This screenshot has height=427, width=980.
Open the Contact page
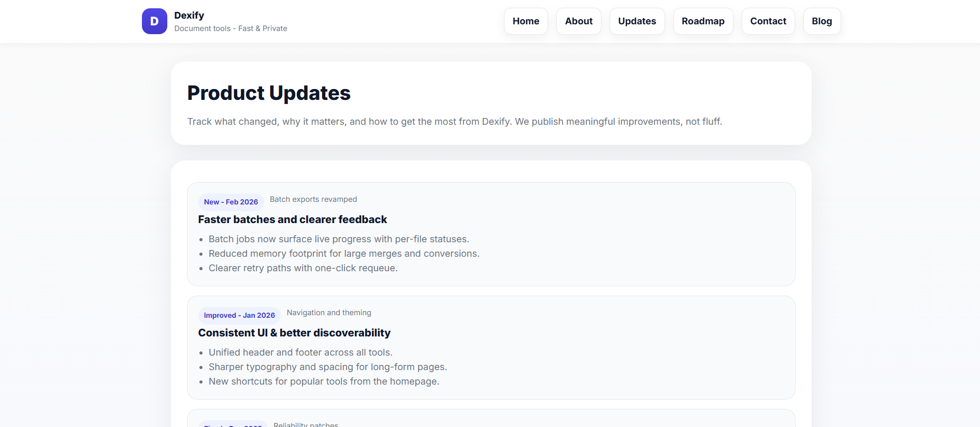[x=768, y=21]
